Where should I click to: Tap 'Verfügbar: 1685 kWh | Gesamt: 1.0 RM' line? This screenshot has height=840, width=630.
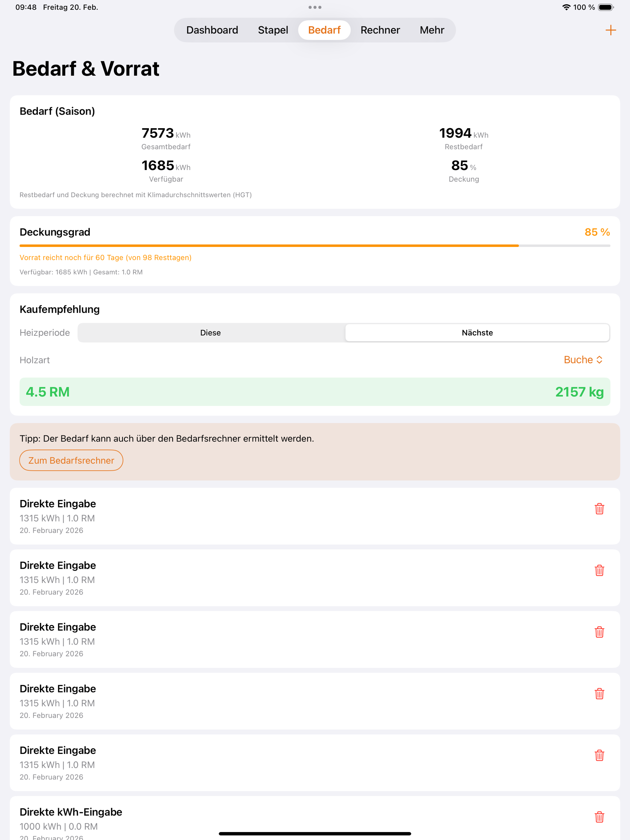81,272
